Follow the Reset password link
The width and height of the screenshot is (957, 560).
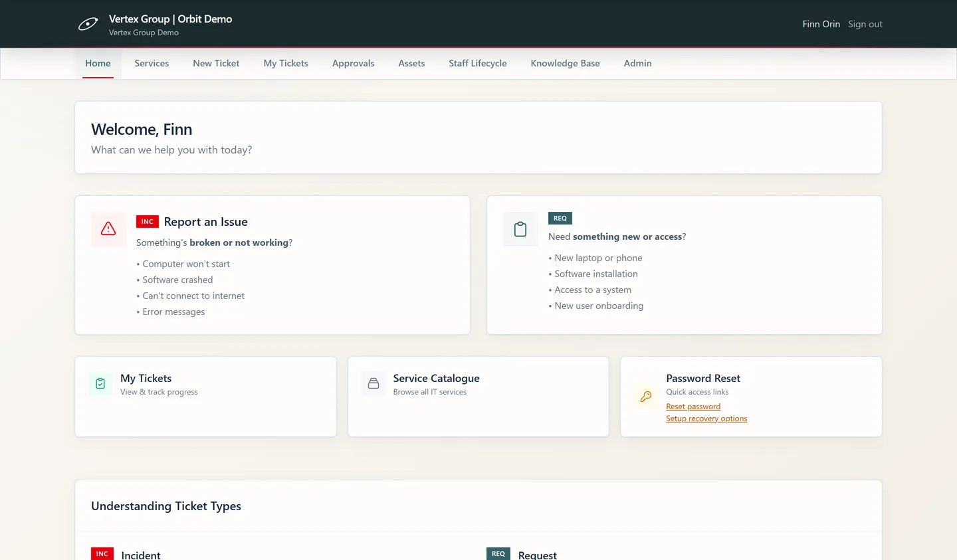[693, 407]
